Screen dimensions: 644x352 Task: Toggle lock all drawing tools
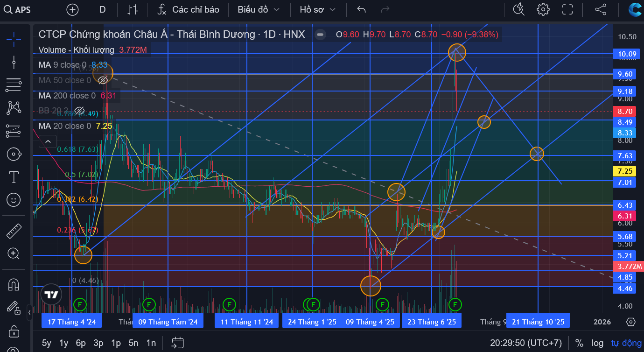click(14, 331)
